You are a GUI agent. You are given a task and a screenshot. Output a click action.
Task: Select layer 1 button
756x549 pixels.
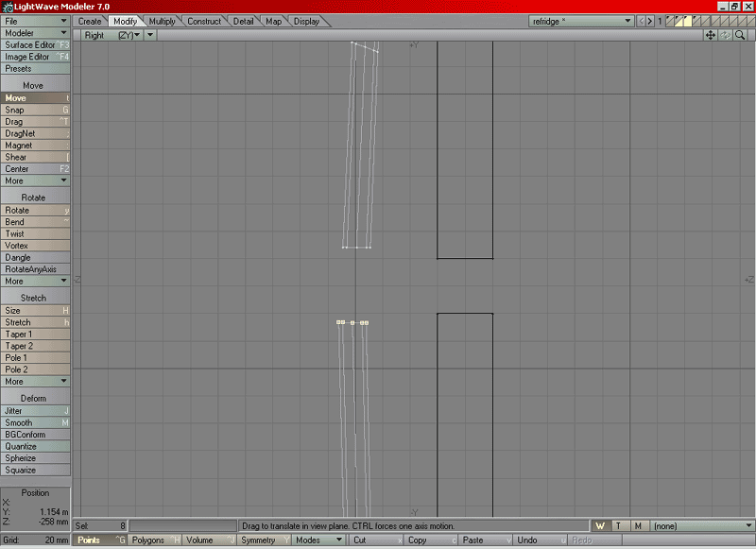(670, 21)
